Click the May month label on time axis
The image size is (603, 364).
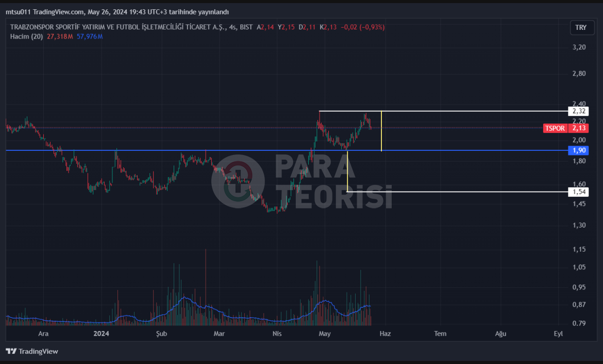click(x=325, y=334)
